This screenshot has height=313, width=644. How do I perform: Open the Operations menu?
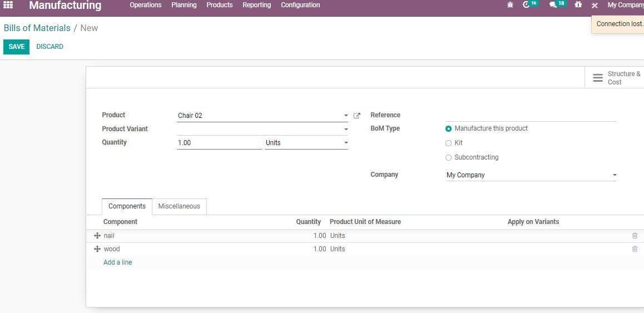[x=145, y=5]
